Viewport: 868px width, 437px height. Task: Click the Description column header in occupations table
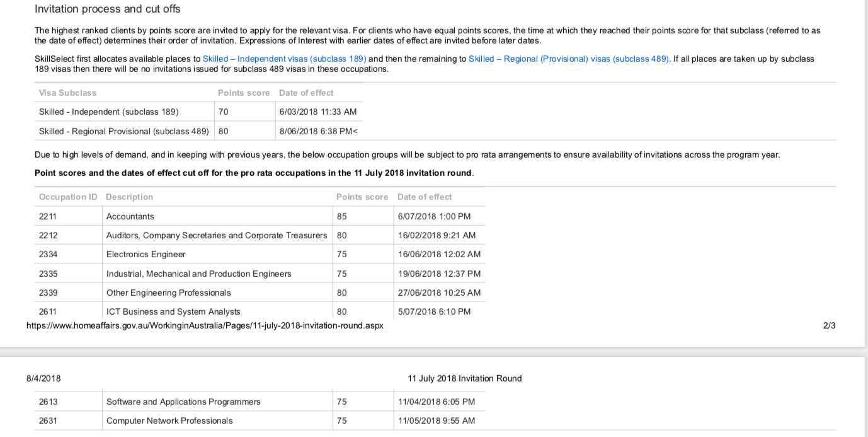pyautogui.click(x=129, y=197)
